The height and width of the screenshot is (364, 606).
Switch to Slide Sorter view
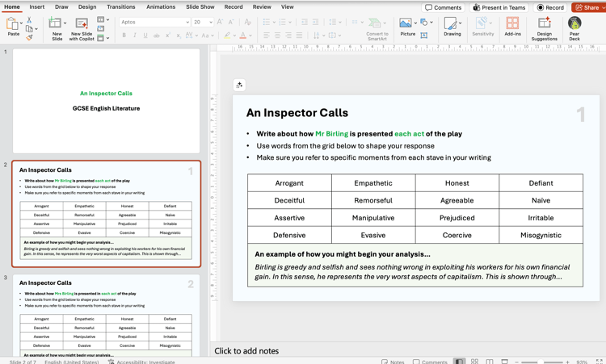[474, 361]
